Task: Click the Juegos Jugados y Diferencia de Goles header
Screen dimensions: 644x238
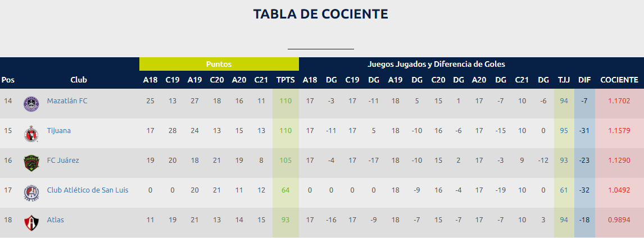Action: coord(436,64)
